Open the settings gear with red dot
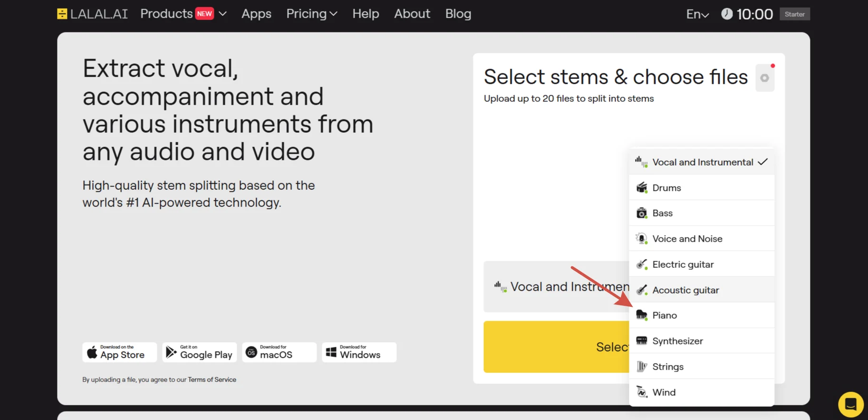Image resolution: width=868 pixels, height=420 pixels. click(765, 78)
